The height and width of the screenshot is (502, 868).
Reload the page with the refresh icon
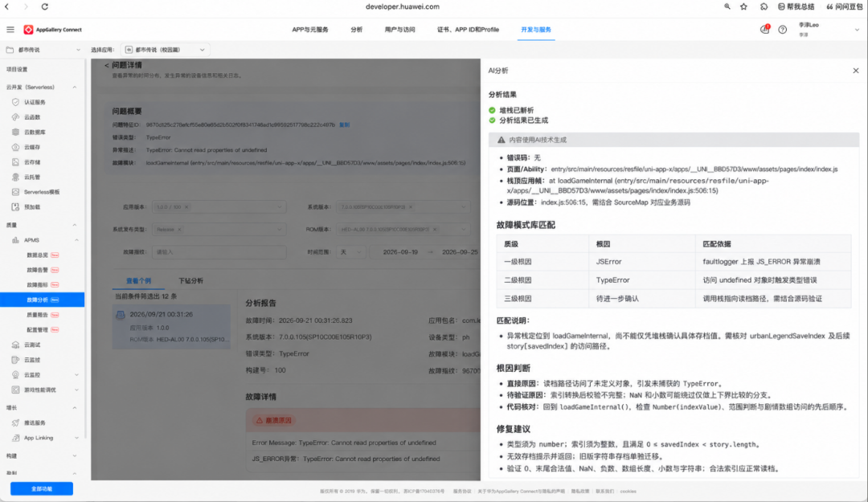pyautogui.click(x=45, y=6)
